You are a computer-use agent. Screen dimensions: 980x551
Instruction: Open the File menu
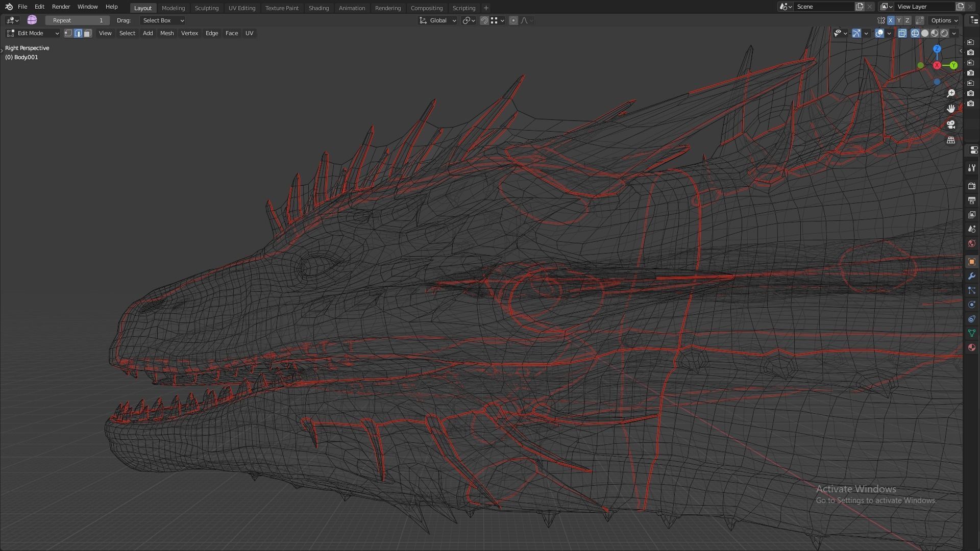point(22,7)
